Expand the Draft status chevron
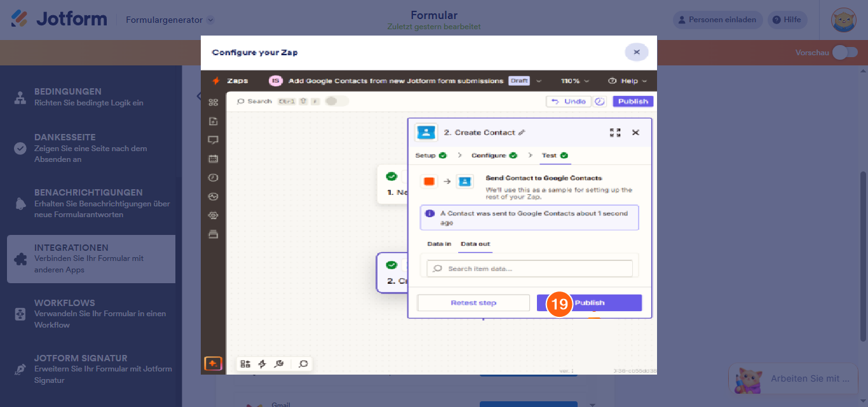Viewport: 868px width, 407px height. coord(539,81)
